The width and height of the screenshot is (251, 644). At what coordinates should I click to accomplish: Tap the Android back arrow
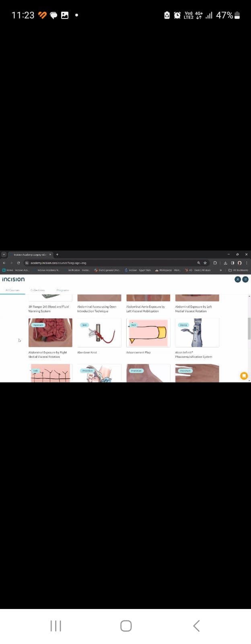pyautogui.click(x=196, y=626)
